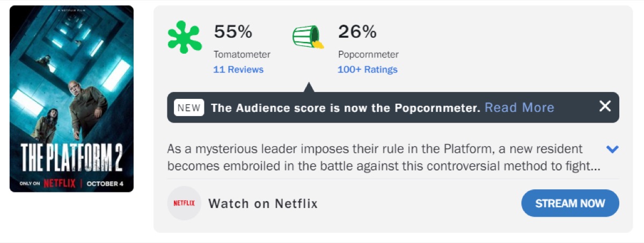Click the green splat Tomatometer icon
The image size is (644, 243).
[184, 37]
